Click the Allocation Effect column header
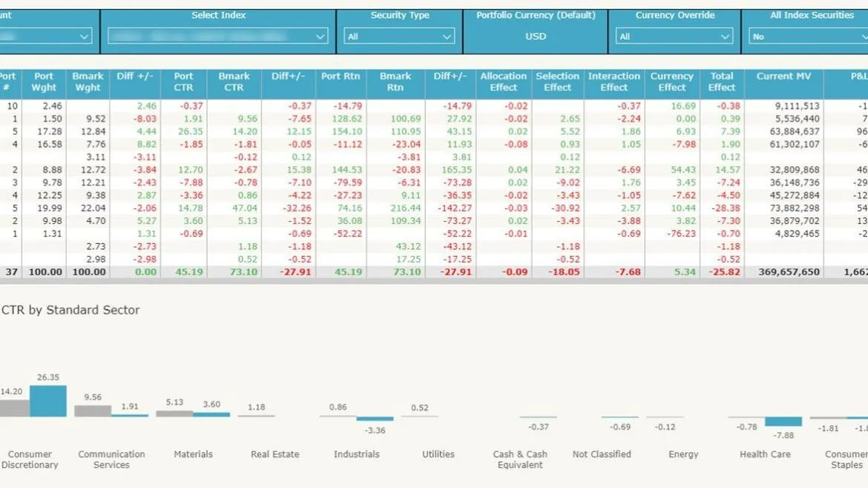 tap(503, 81)
